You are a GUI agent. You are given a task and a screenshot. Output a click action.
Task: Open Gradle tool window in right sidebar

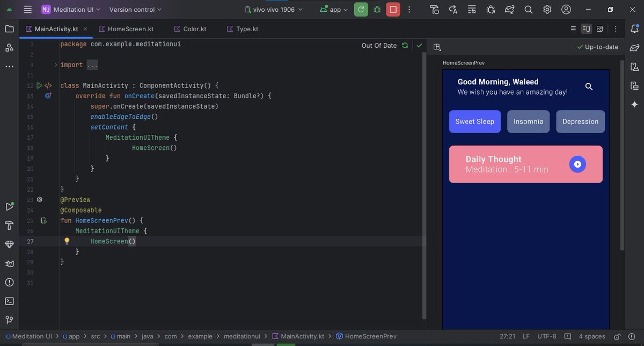[x=634, y=48]
